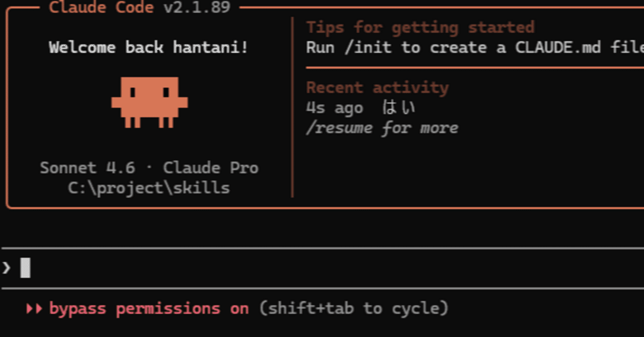The height and width of the screenshot is (337, 644).
Task: Click the C:\project\skills working directory path
Action: coord(149,188)
